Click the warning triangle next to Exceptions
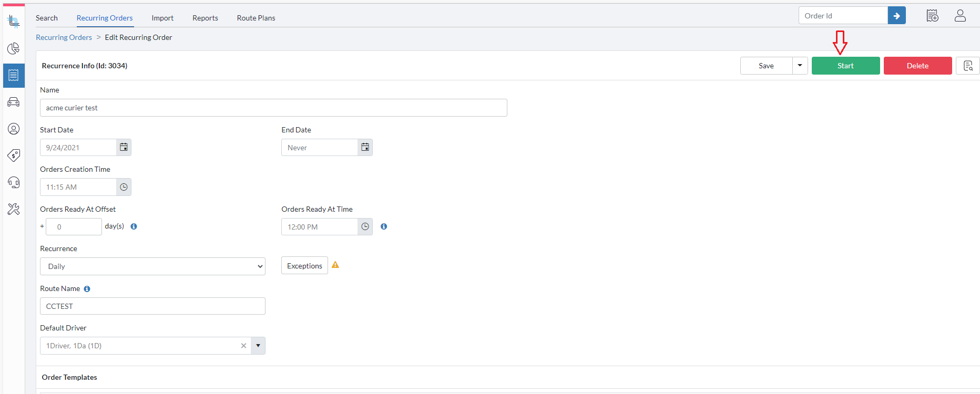The width and height of the screenshot is (980, 394). click(x=335, y=265)
